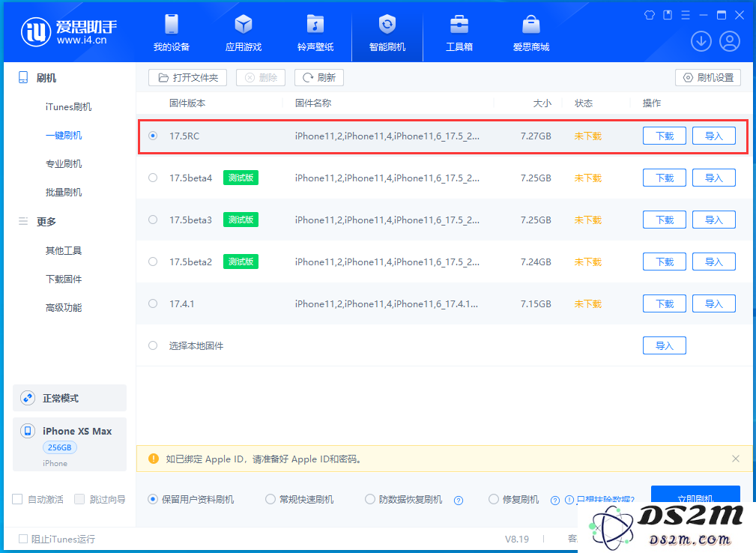
Task: Open the 铃声壁纸 ringtones section
Action: pos(315,32)
